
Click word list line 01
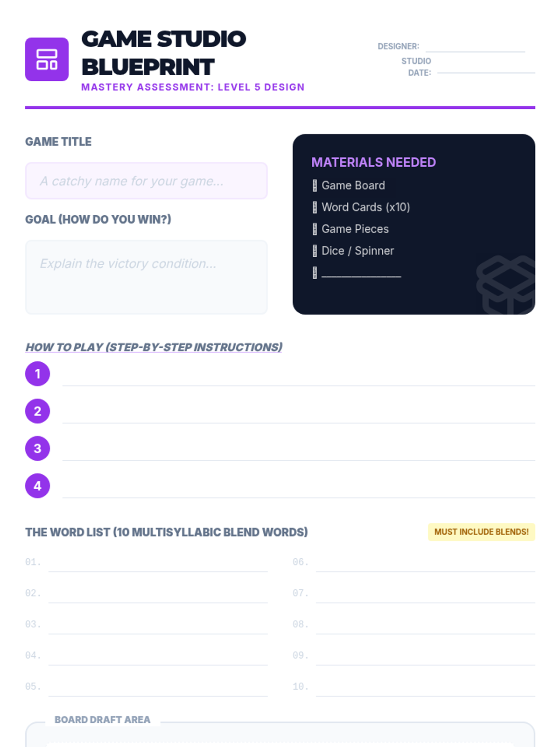click(158, 564)
